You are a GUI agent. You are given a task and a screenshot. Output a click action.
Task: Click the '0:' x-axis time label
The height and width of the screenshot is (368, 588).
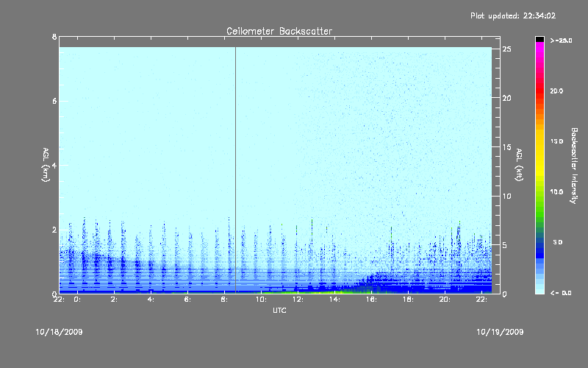[x=78, y=300]
